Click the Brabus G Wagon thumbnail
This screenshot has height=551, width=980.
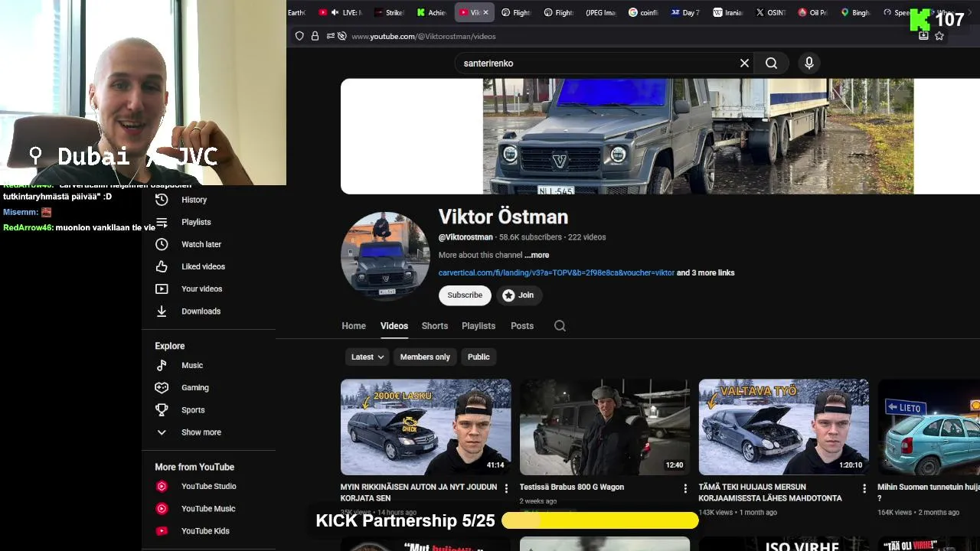[605, 427]
